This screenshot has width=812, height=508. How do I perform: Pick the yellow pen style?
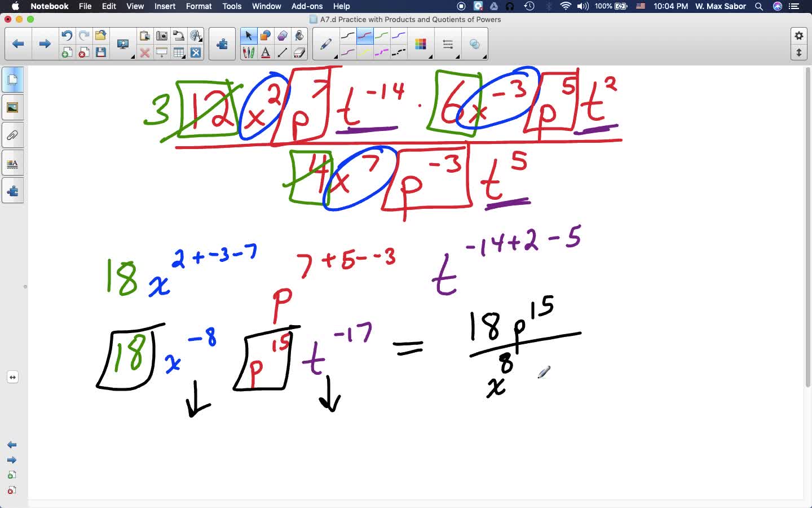coord(365,52)
